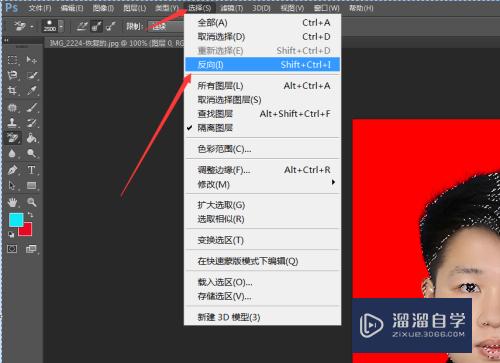Enable background swatch sampling in options bar
500x363 pixels.
[111, 26]
